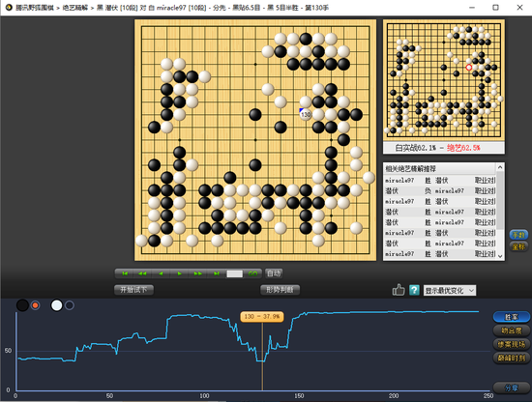Click the green GO button
The height and width of the screenshot is (402, 532).
tap(252, 273)
